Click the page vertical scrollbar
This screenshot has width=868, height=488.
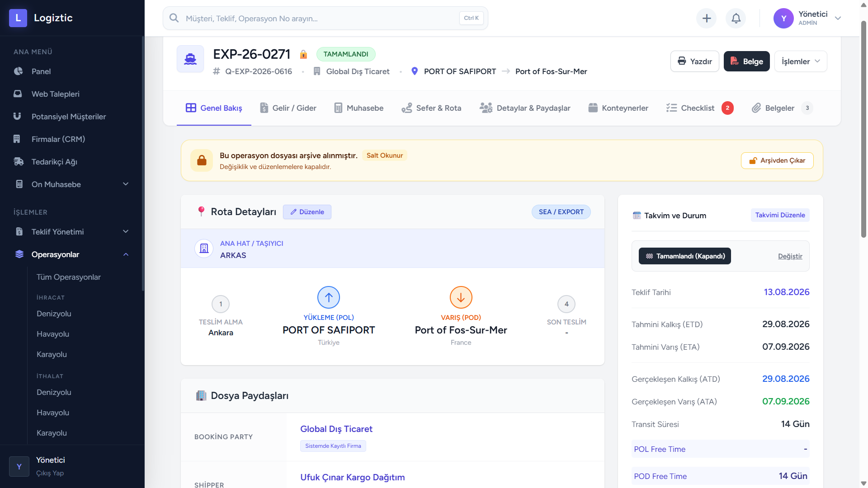click(863, 129)
